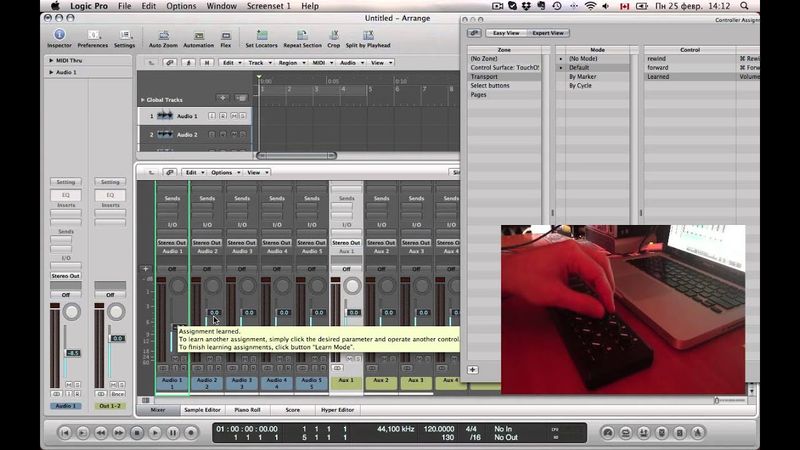Click the Controller Assignments link icon
800x450 pixels.
pos(474,33)
